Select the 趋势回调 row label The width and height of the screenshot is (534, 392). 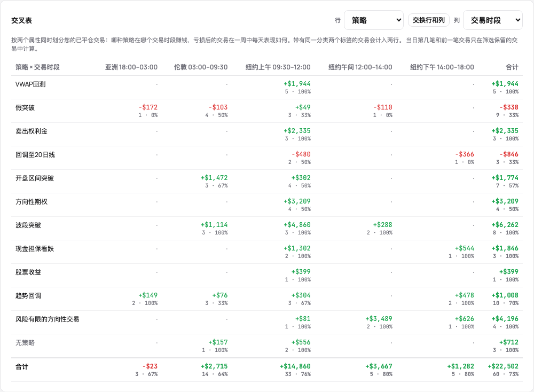(28, 296)
